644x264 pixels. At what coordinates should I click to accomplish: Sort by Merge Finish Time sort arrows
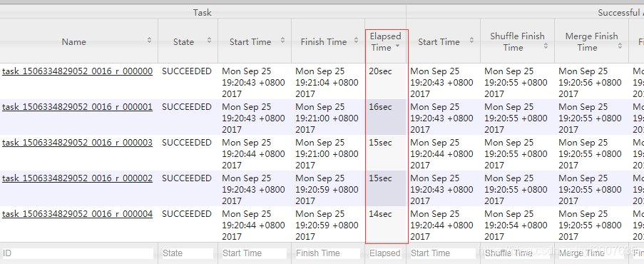click(x=620, y=46)
